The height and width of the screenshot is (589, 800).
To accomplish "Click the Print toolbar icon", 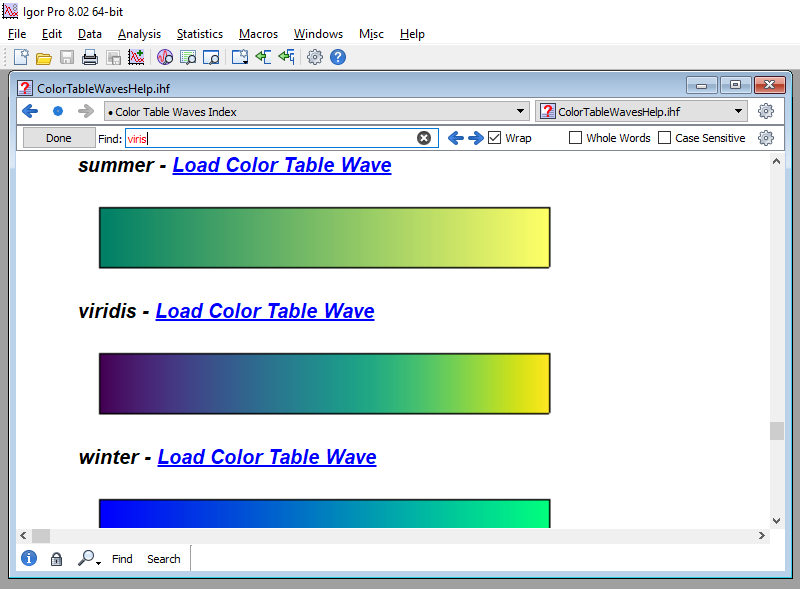I will point(89,57).
